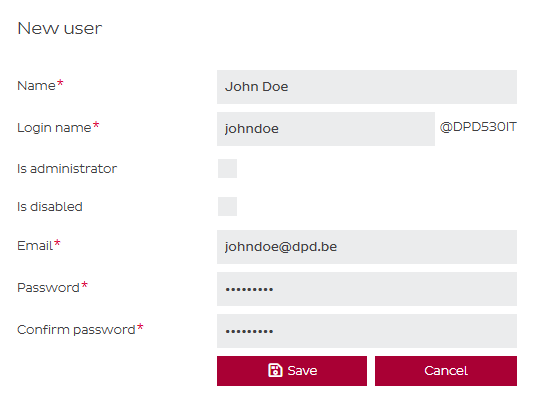Image resolution: width=536 pixels, height=407 pixels.
Task: Click the Name label
Action: 36,85
